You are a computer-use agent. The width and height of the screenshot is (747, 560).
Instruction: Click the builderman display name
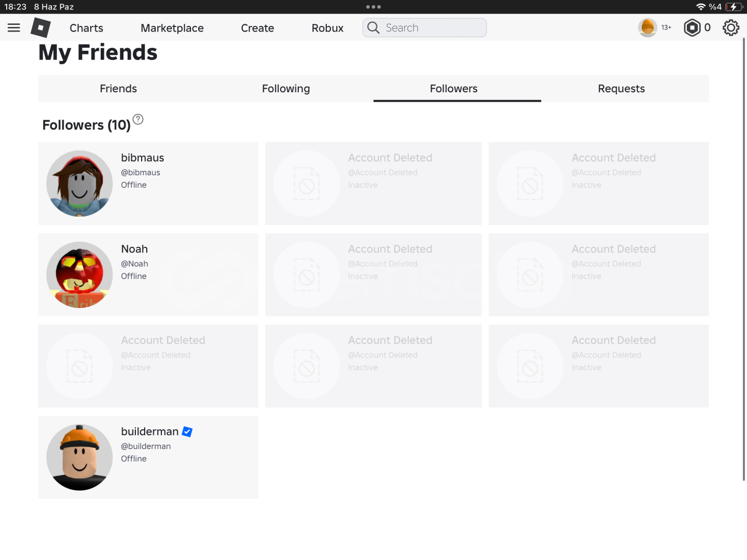[x=150, y=431]
